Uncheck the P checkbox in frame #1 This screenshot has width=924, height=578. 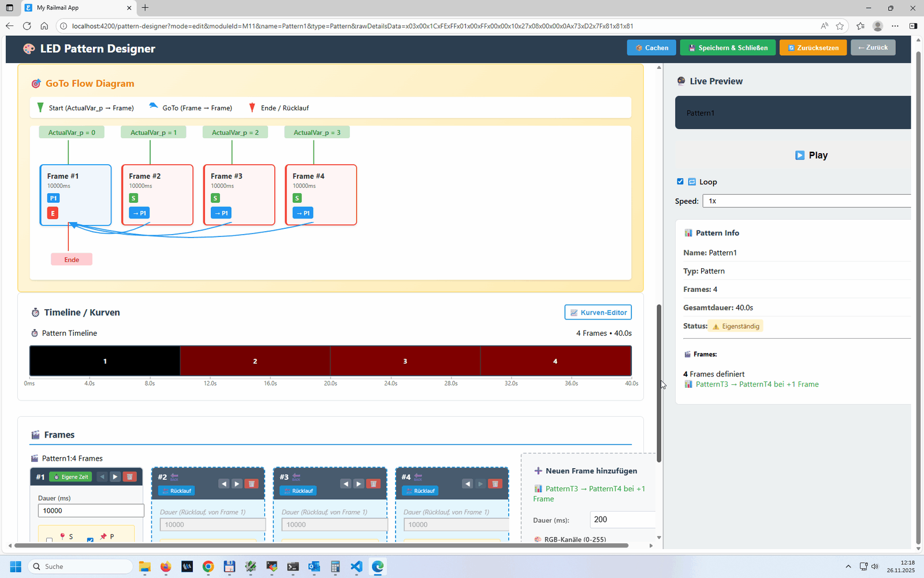tap(90, 540)
